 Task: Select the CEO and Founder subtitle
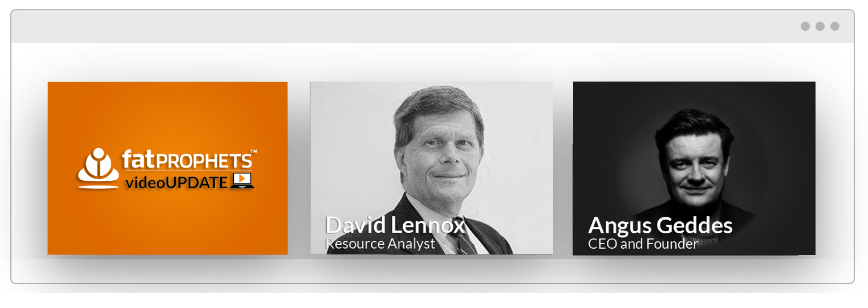(x=643, y=244)
